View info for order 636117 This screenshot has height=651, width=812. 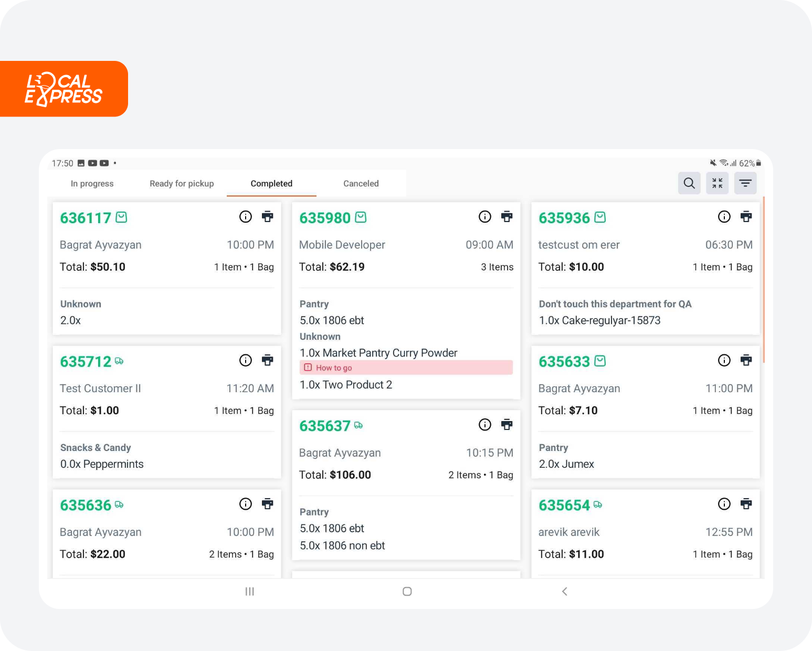(246, 216)
